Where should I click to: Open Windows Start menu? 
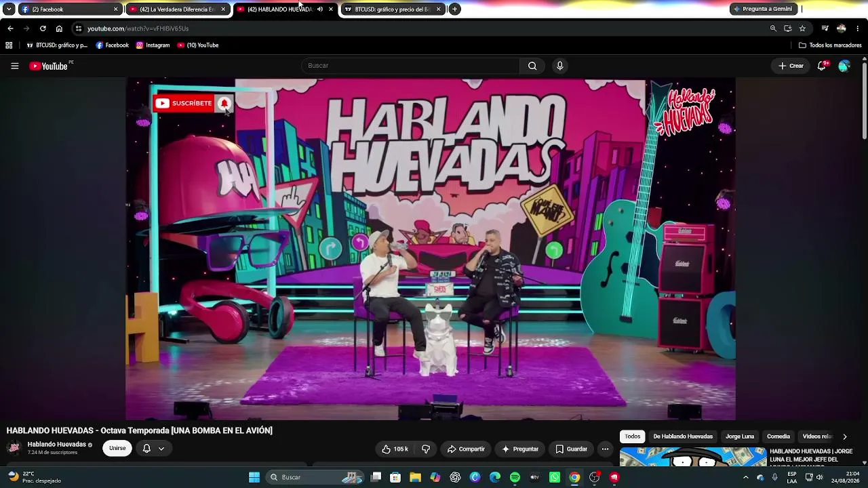pos(254,477)
